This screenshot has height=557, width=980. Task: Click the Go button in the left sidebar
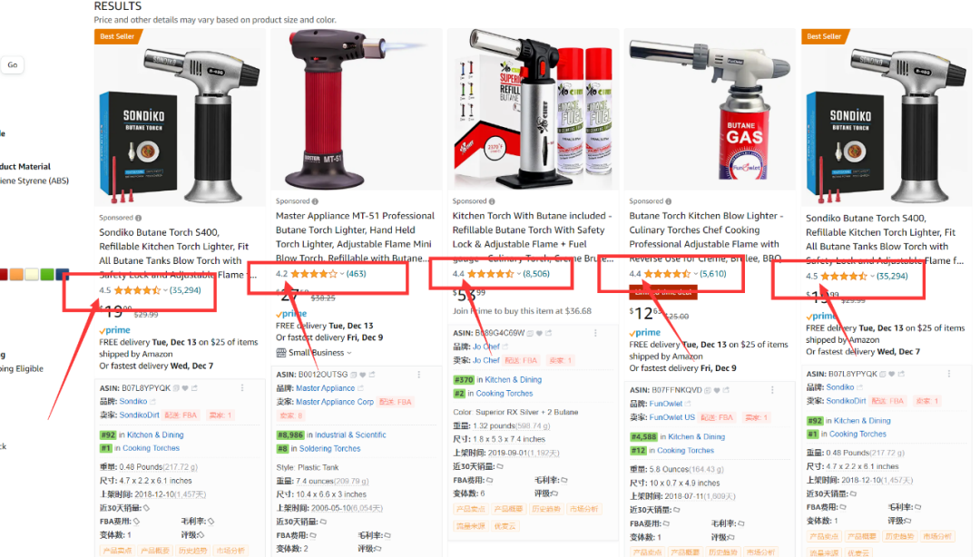tap(13, 65)
